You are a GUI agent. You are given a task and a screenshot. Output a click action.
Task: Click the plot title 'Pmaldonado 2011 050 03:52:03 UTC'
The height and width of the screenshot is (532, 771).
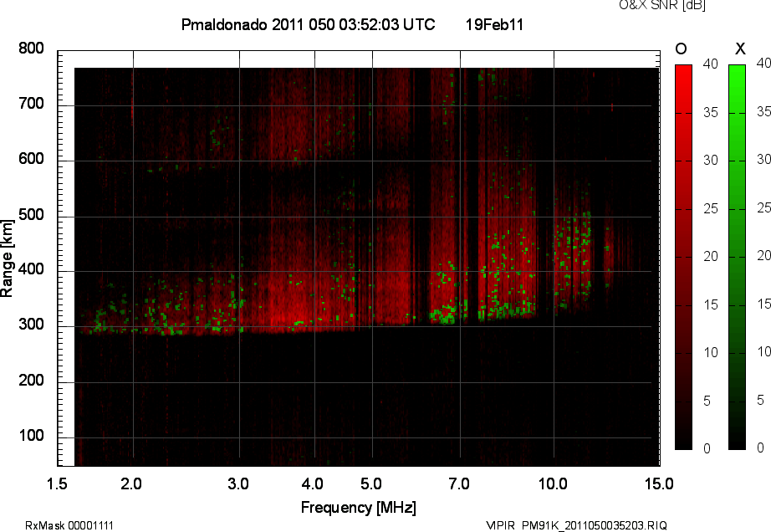click(x=308, y=25)
